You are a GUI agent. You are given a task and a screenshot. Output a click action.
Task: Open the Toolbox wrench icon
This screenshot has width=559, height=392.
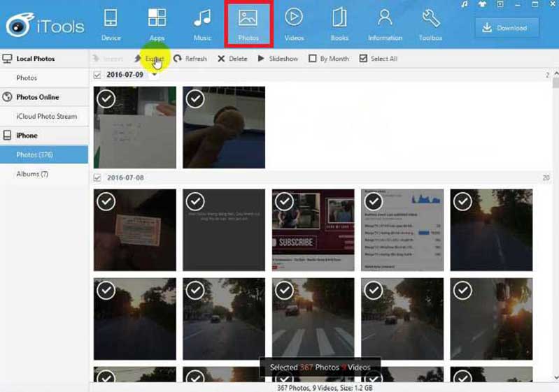[x=431, y=18]
